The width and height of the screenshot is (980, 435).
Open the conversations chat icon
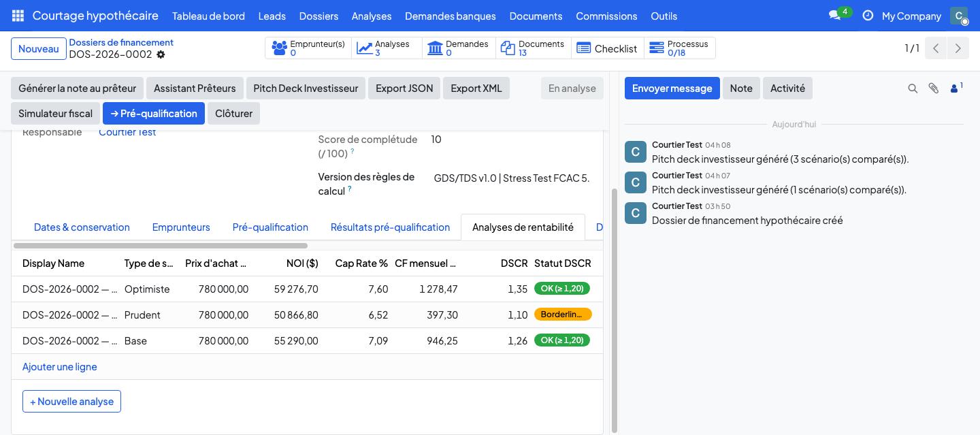(834, 16)
